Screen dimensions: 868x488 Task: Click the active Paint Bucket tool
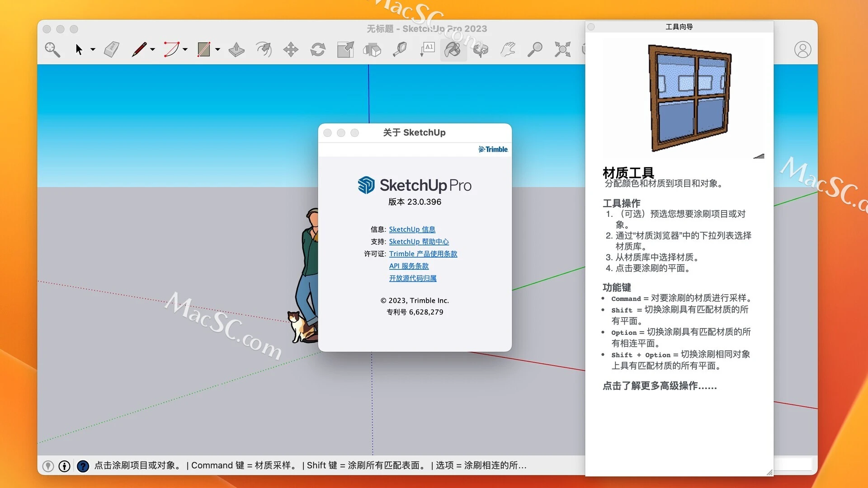coord(453,50)
